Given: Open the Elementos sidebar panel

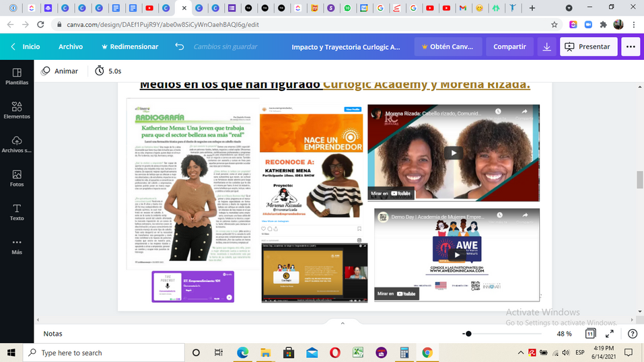Looking at the screenshot, I should click(x=17, y=110).
